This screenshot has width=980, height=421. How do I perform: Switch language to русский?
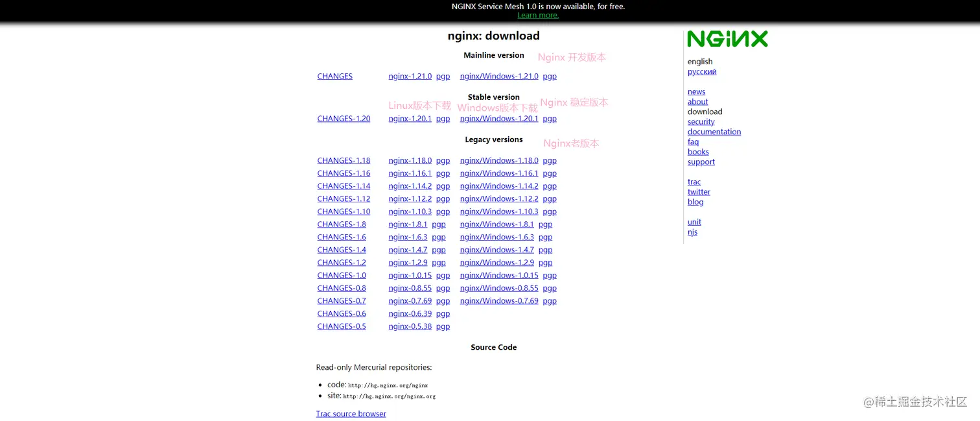point(702,71)
